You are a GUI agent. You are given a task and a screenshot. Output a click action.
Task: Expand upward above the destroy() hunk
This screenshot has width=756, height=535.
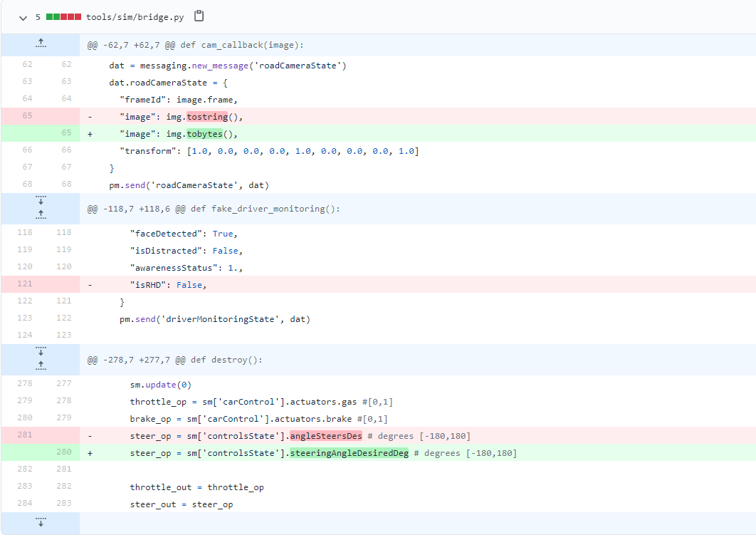click(x=41, y=365)
